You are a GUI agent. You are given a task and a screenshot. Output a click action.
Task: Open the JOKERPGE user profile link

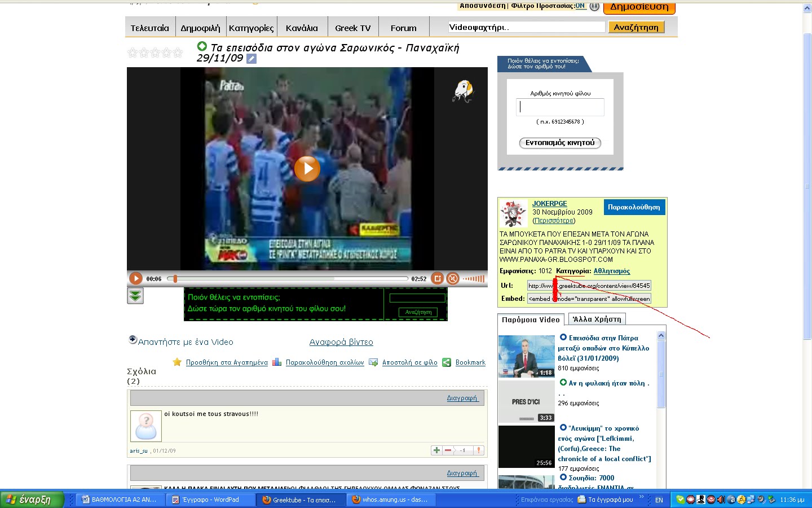(550, 204)
